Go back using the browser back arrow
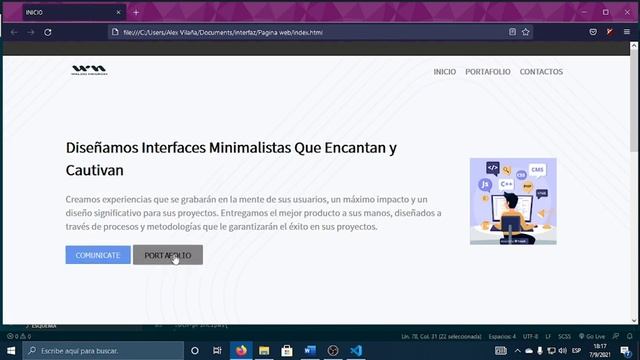This screenshot has width=640, height=360. point(14,32)
